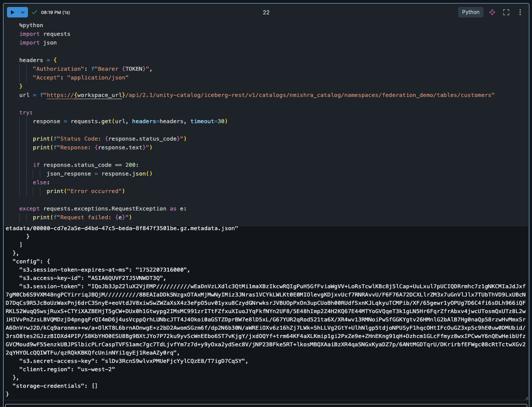Grab the output resize handle corner
532x407 pixels.
(527, 398)
